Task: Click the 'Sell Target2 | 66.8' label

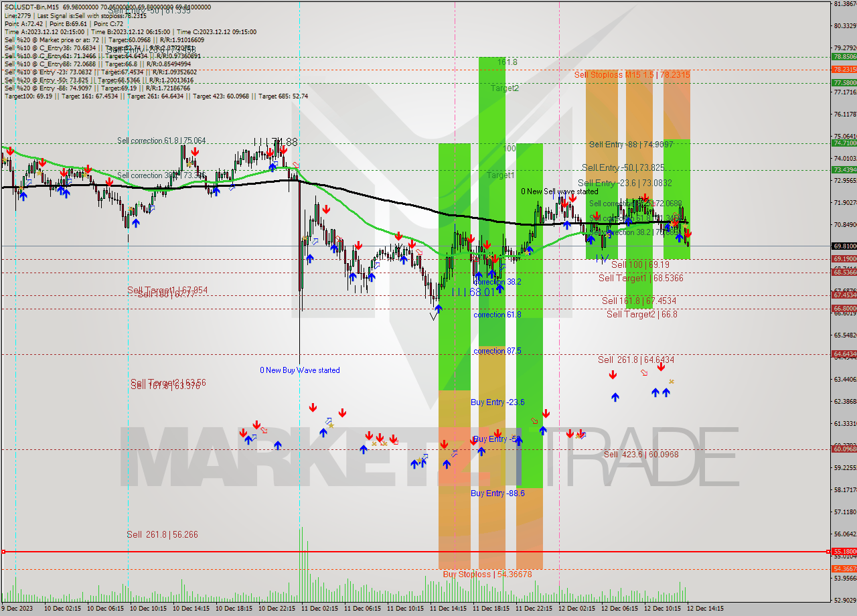Action: click(x=641, y=314)
